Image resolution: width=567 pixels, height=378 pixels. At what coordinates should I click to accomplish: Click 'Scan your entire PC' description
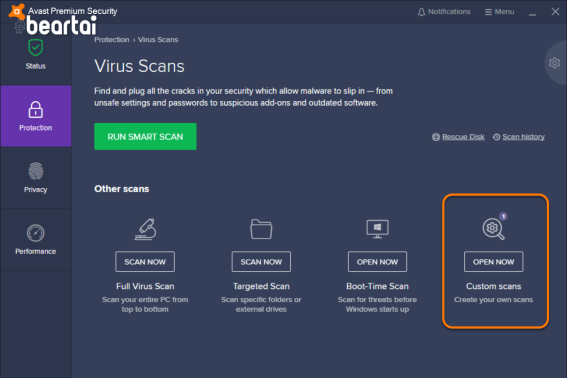tap(145, 304)
